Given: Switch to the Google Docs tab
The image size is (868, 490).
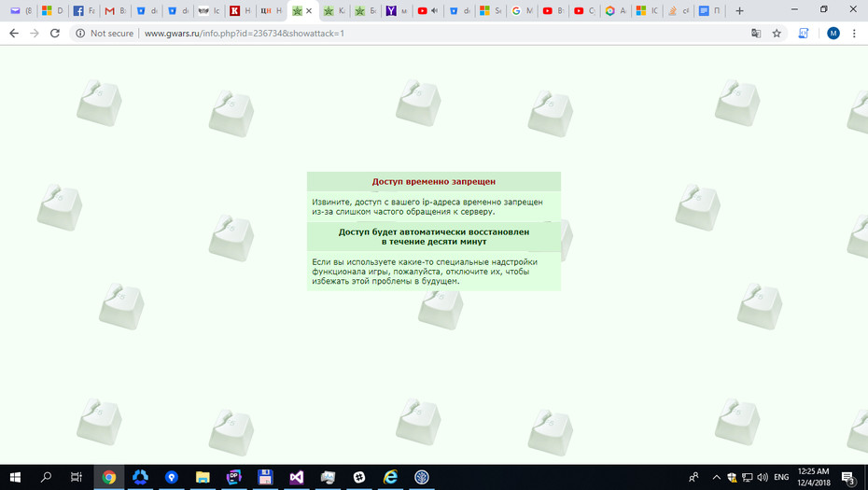Looking at the screenshot, I should (708, 10).
